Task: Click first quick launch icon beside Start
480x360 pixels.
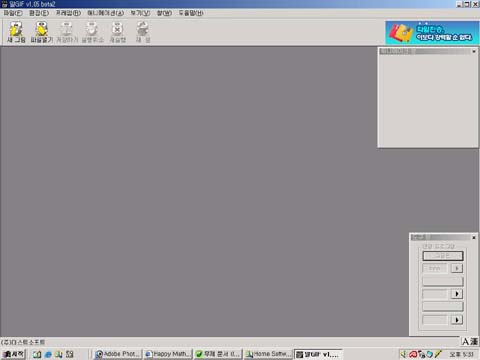Action: coord(37,354)
